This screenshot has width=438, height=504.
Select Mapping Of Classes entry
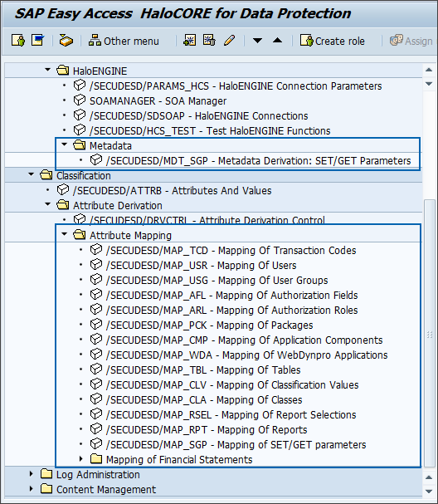click(x=204, y=400)
